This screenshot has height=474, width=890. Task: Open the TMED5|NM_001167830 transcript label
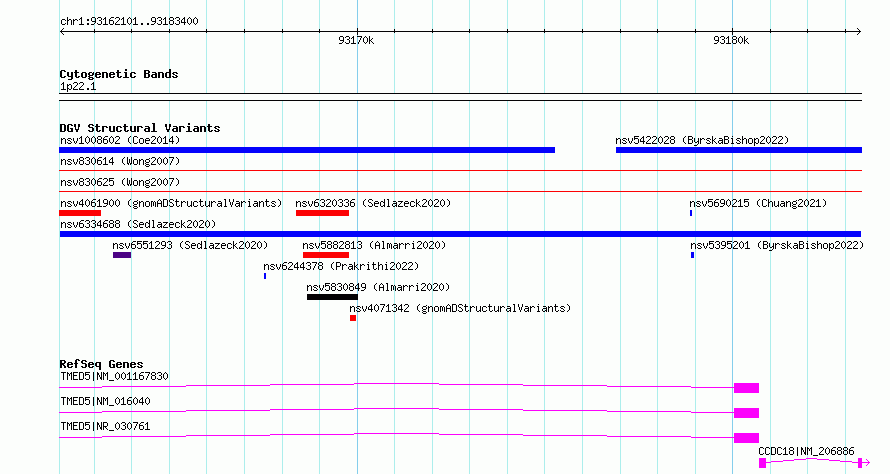pos(114,376)
